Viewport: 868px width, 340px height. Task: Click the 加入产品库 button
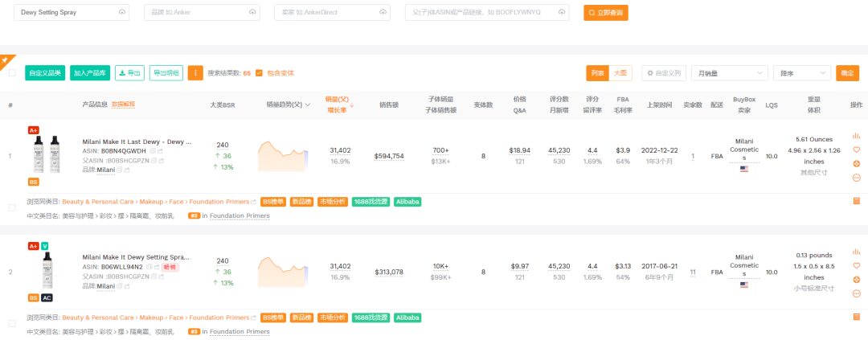90,73
